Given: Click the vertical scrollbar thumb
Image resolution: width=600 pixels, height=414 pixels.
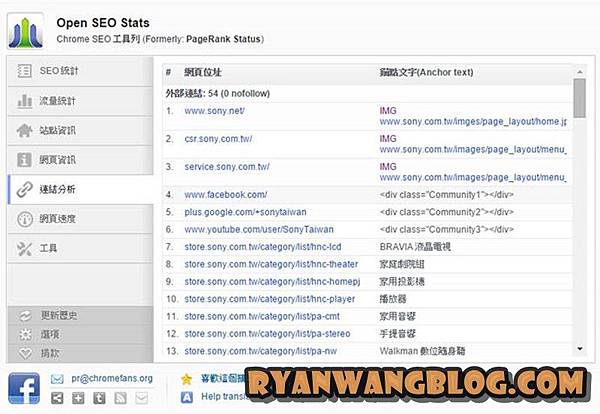Looking at the screenshot, I should click(580, 98).
